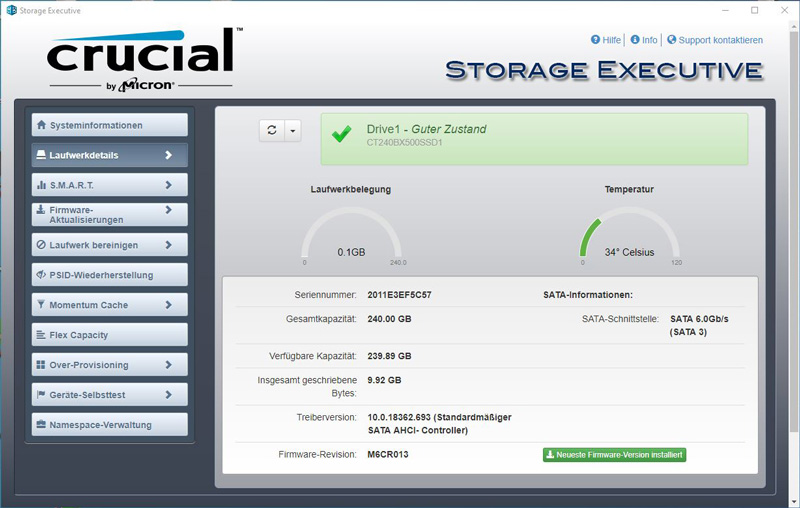Open the dropdown arrow next to refresh
This screenshot has height=508, width=800.
pos(293,131)
